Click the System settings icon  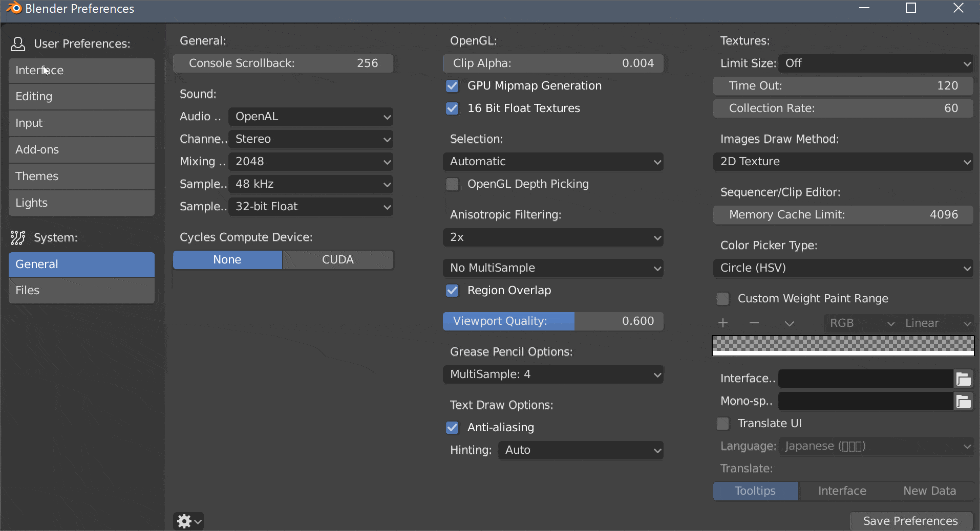click(18, 237)
